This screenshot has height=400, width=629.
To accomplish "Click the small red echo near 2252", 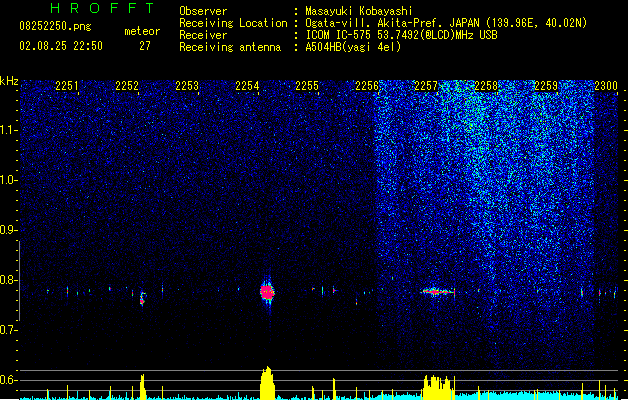I will [x=142, y=298].
